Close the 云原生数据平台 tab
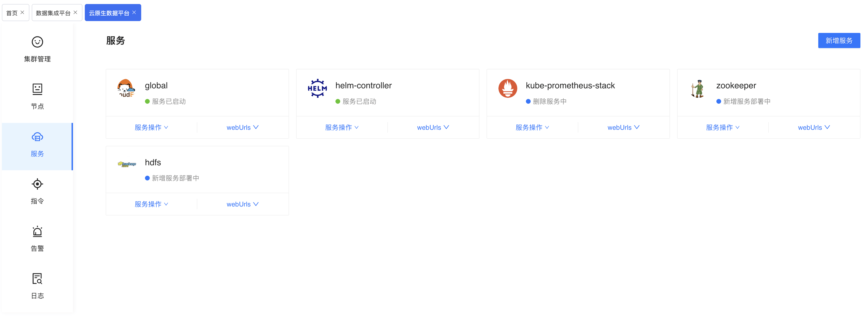The height and width of the screenshot is (318, 868). click(x=134, y=13)
